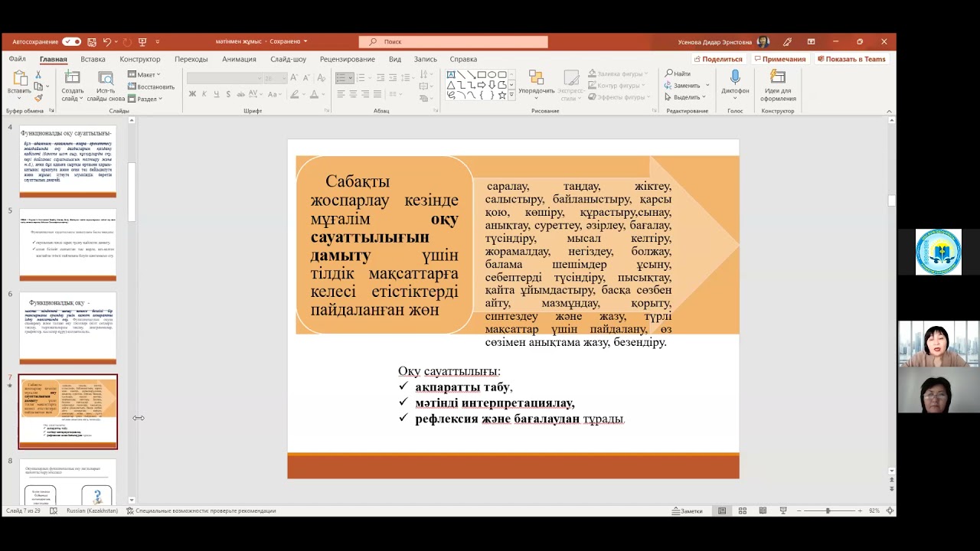Click the Найти search magnifier button
Image resolution: width=980 pixels, height=551 pixels.
(678, 74)
